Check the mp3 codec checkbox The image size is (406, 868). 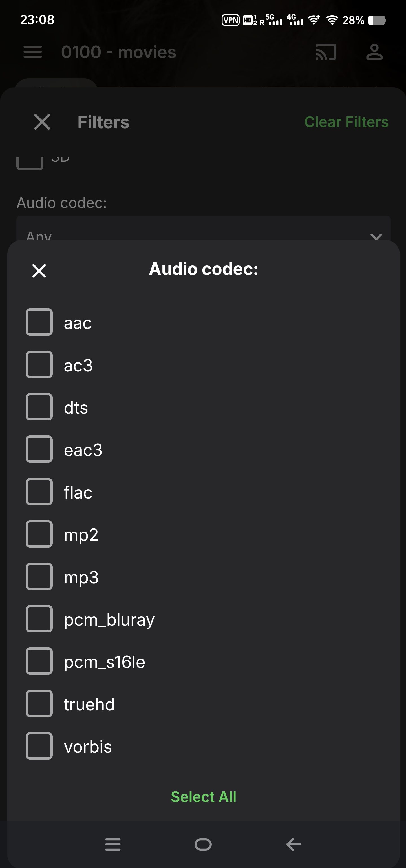(x=39, y=577)
